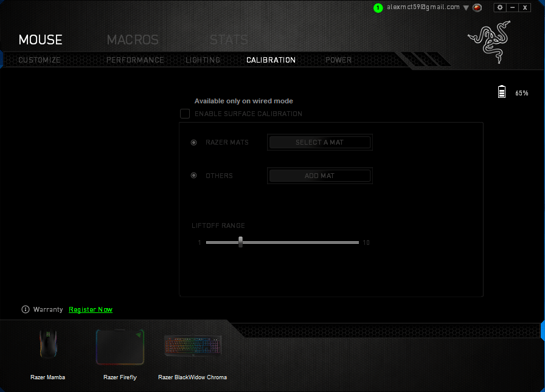Select the RAZER MATS radio button
Screen dimensions: 545x392
[194, 142]
